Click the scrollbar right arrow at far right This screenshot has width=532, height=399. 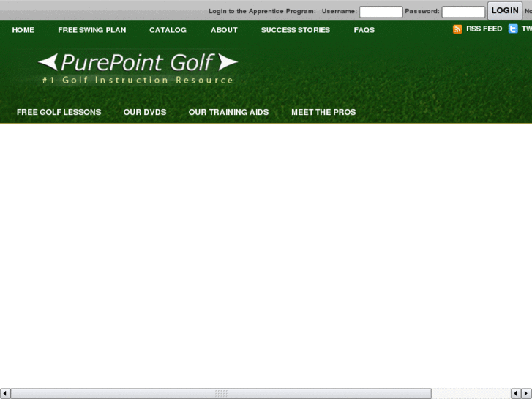(526, 394)
